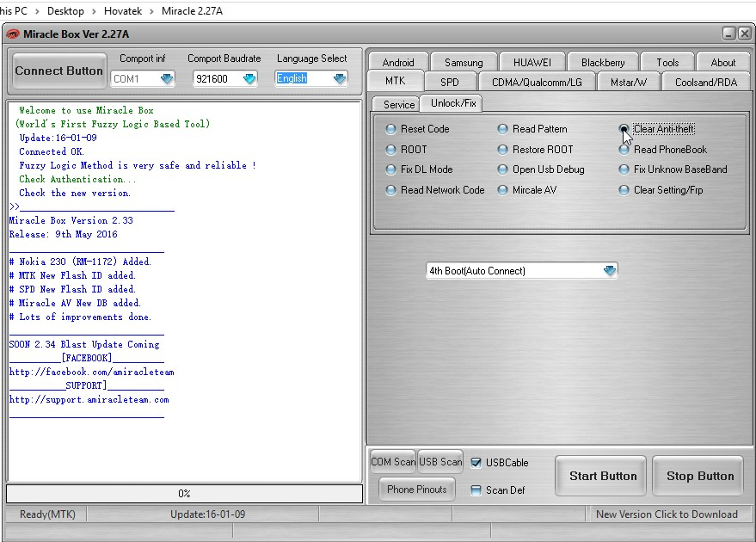The width and height of the screenshot is (756, 542).
Task: Switch to the HUAWEI tab
Action: click(x=532, y=62)
